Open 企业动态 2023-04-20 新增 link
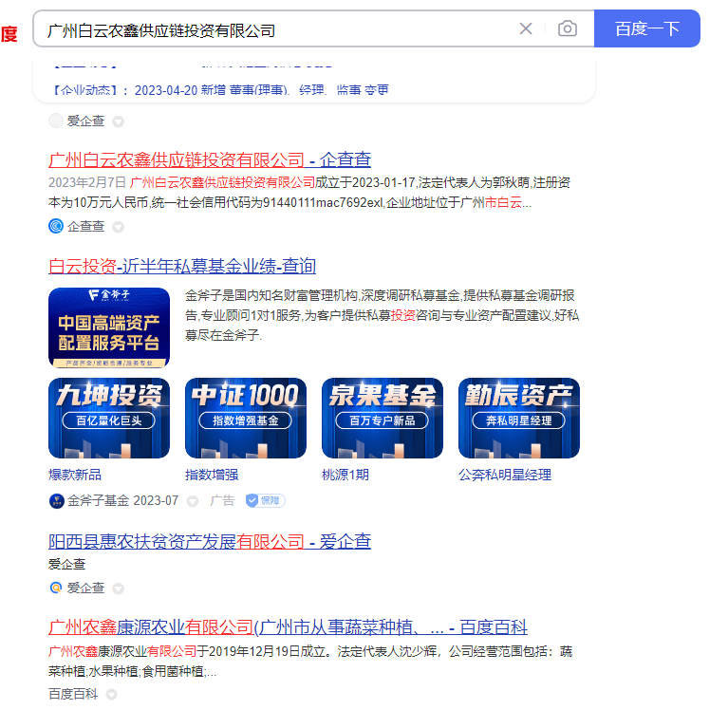728x710 pixels. [220, 89]
